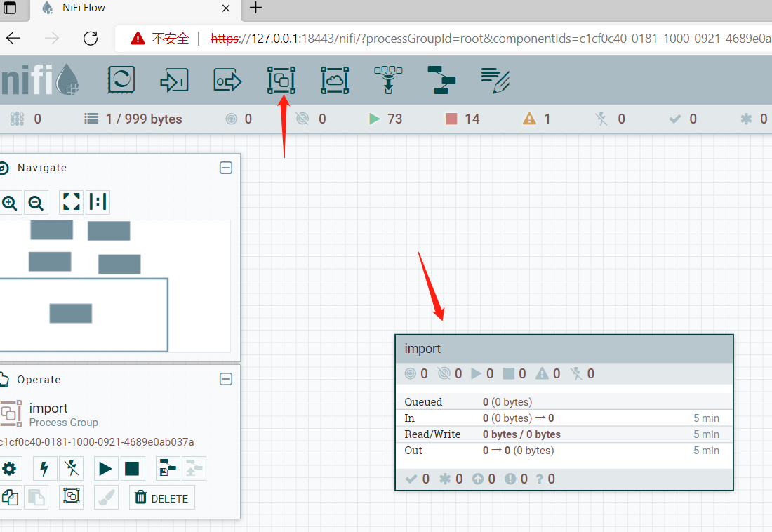Enable the import process group (lightning icon)
Screen dimensions: 772x532
click(45, 468)
